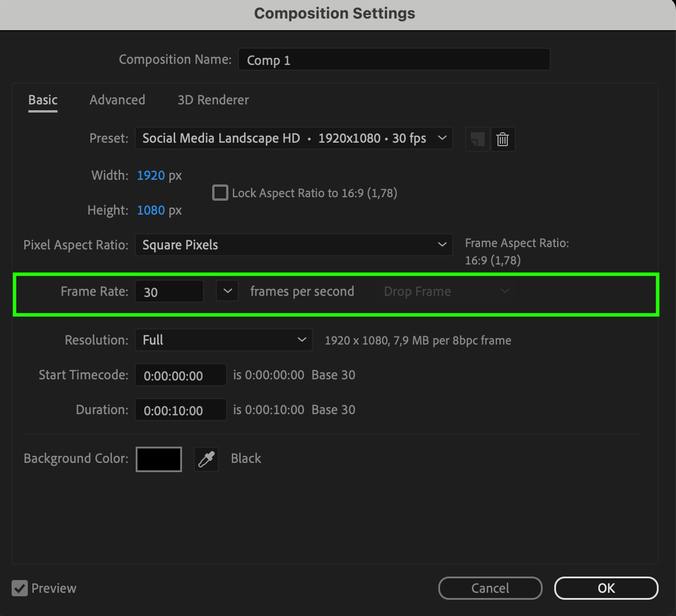Pick background color with eyedropper
The image size is (676, 616).
[x=206, y=459]
